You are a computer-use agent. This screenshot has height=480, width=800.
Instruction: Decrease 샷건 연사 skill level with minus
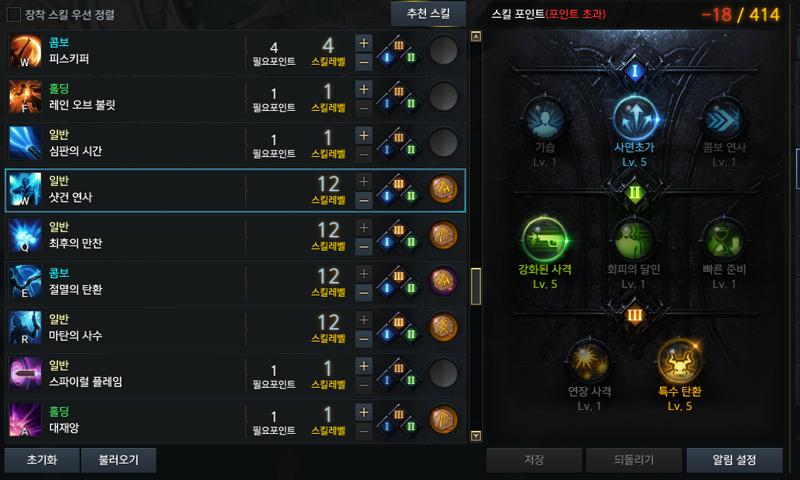click(x=363, y=200)
